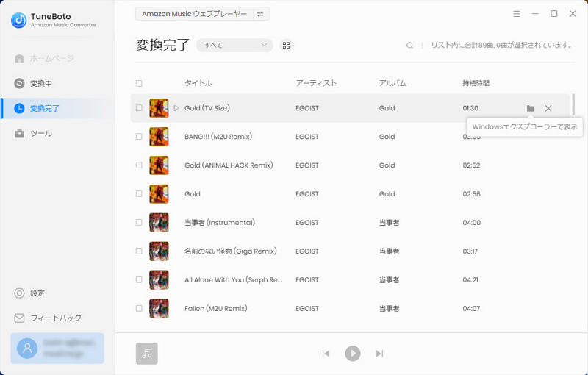Select the title Fallen (M2U Remix)
The height and width of the screenshot is (375, 588).
tap(216, 308)
